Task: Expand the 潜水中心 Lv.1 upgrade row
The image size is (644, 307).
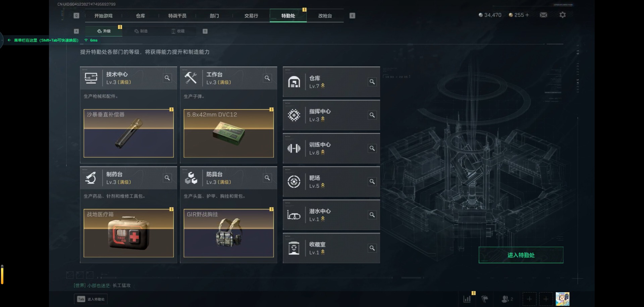Action: [x=331, y=215]
